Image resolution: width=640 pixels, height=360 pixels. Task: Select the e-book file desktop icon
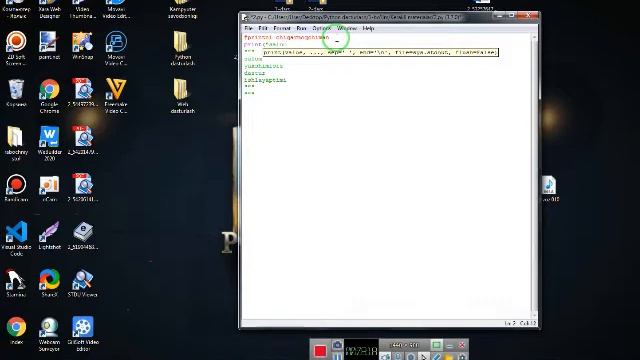pyautogui.click(x=82, y=236)
